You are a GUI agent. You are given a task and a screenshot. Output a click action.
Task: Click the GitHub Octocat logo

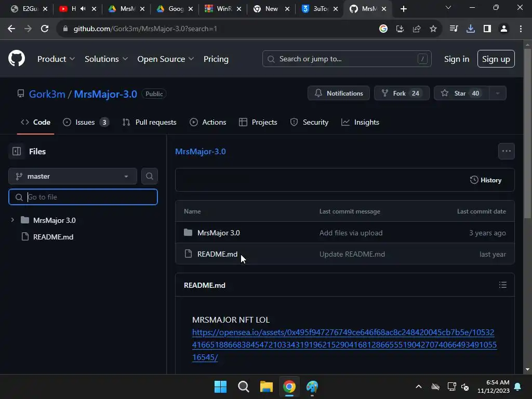pos(16,59)
